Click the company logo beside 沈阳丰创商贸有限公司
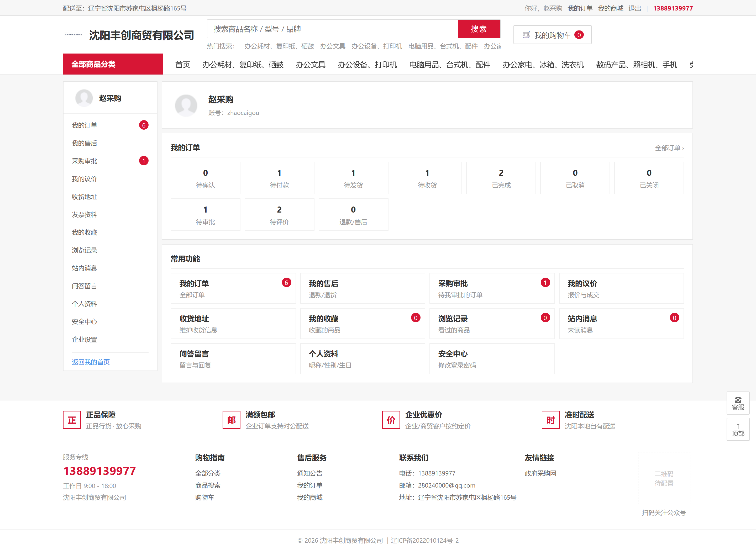756x550 pixels. [73, 35]
